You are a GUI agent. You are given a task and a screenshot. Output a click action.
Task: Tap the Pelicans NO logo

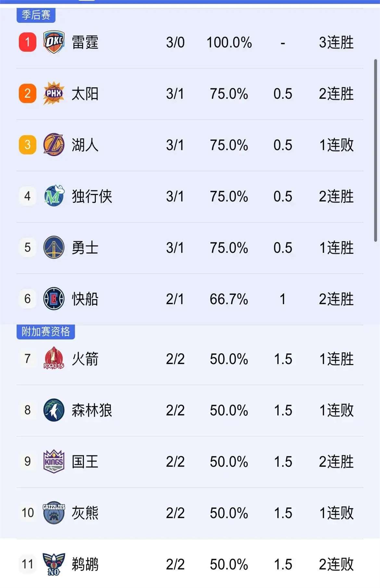(x=54, y=564)
